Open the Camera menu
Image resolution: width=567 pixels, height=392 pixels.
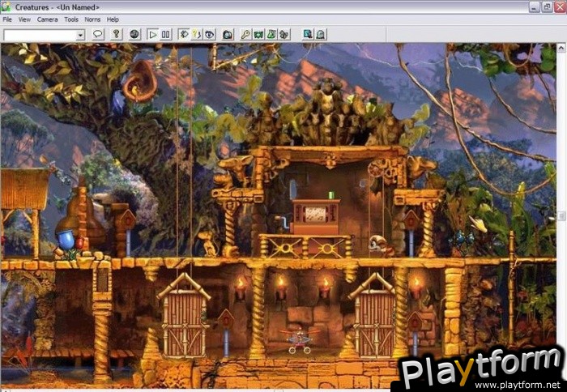point(47,19)
